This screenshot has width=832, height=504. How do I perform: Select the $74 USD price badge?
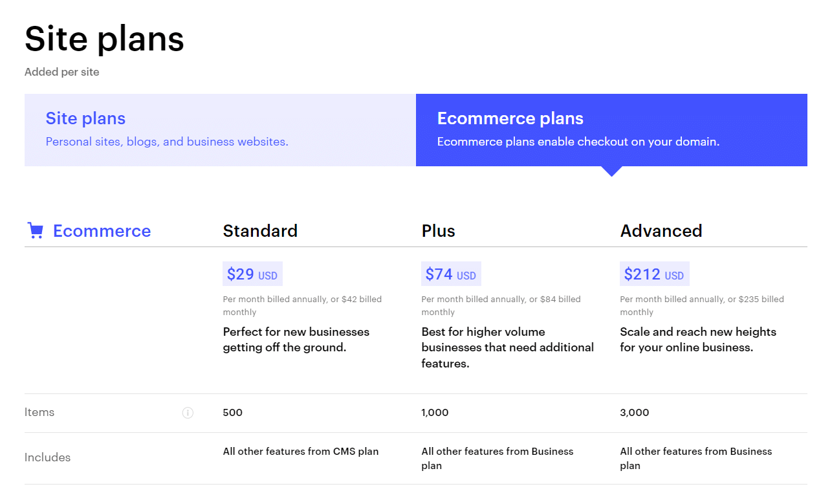(x=451, y=274)
